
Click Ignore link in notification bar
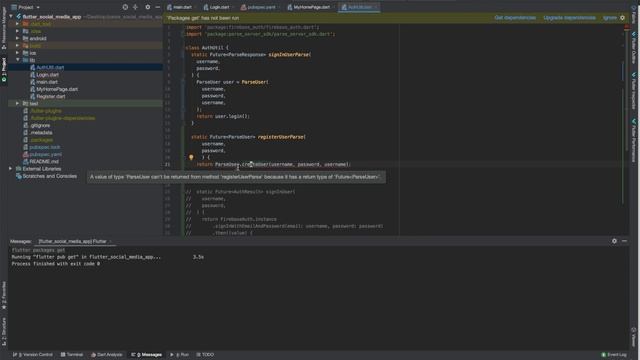[610, 18]
